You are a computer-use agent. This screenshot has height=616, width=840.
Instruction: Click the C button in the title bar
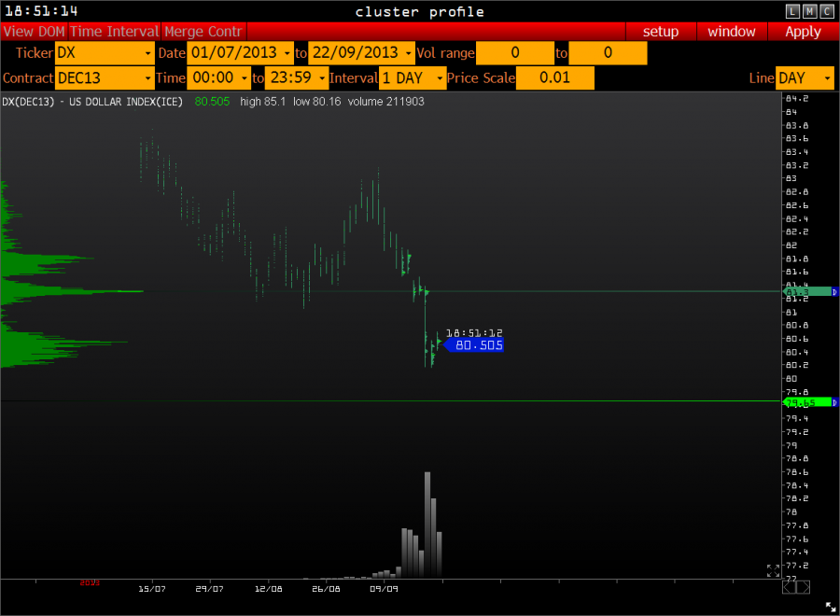pyautogui.click(x=827, y=11)
